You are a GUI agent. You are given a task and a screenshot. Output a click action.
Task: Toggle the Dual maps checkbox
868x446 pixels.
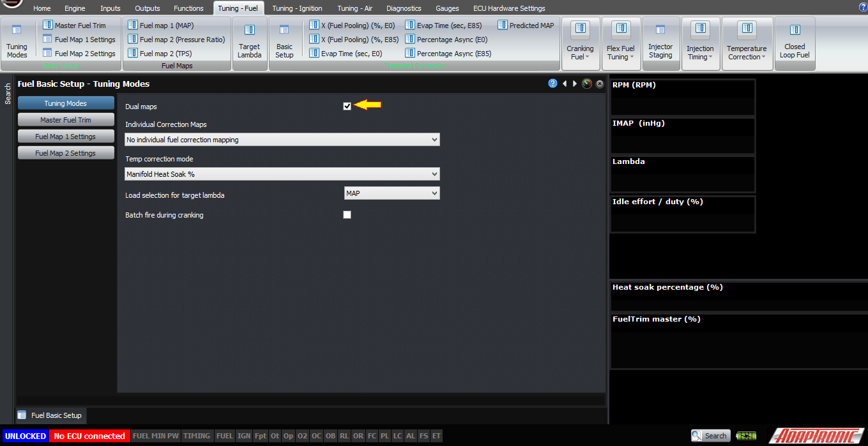point(347,106)
